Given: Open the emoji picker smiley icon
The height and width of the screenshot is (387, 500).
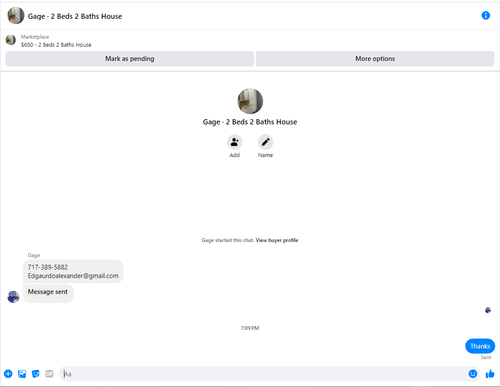Looking at the screenshot, I should (x=473, y=374).
